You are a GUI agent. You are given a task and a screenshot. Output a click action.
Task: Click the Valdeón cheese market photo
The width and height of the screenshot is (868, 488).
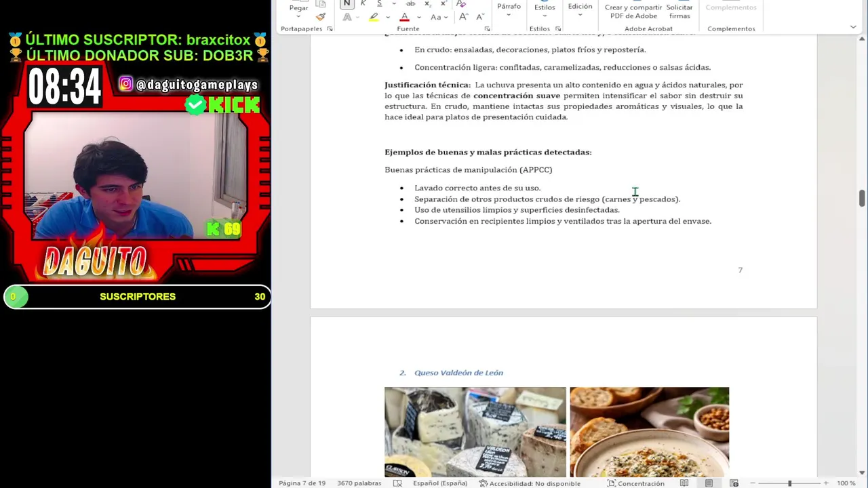tap(475, 432)
